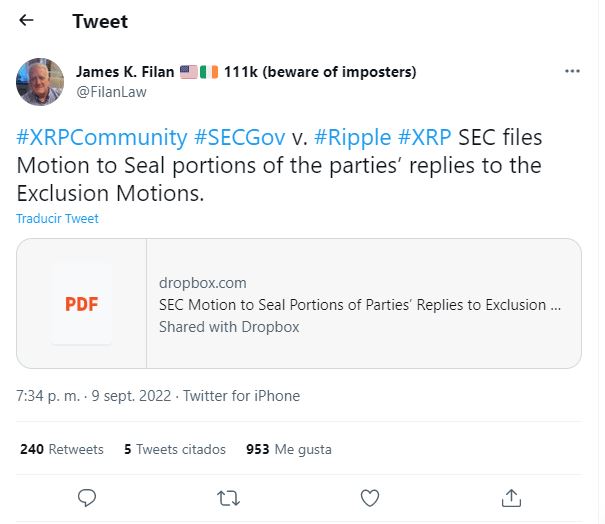Open the three-dot more options menu
The width and height of the screenshot is (605, 524).
(572, 72)
